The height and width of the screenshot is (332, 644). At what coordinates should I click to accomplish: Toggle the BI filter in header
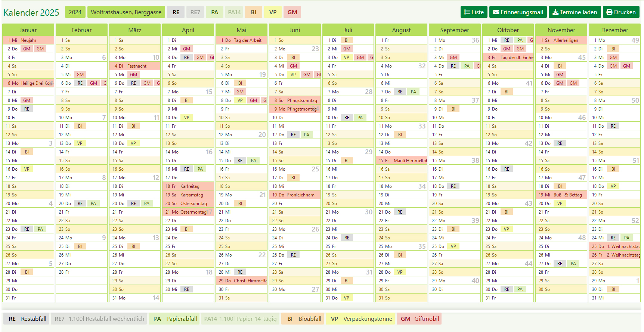[x=254, y=12]
